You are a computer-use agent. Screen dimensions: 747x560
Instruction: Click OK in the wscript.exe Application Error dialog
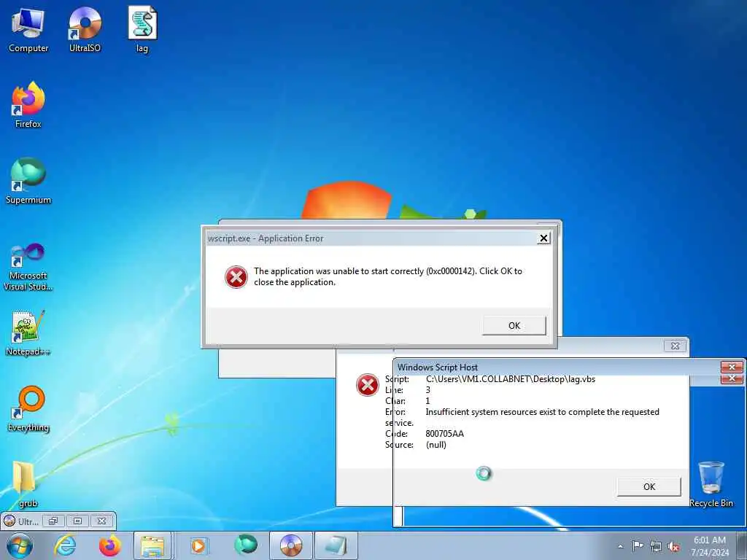pos(514,326)
